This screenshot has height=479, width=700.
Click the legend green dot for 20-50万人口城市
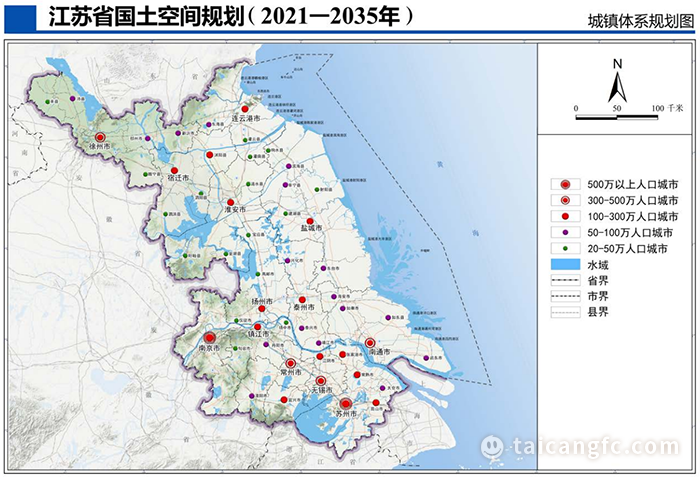click(x=566, y=248)
